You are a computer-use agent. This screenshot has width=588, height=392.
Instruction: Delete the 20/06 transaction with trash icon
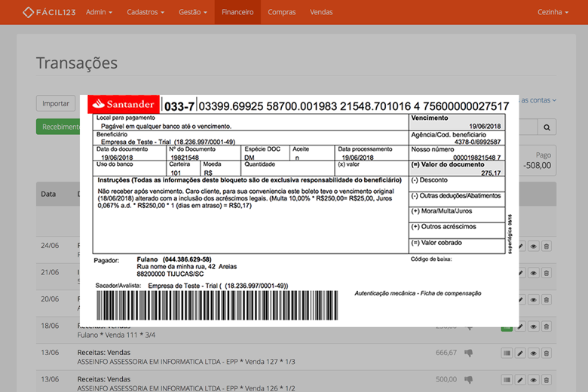[x=547, y=300]
